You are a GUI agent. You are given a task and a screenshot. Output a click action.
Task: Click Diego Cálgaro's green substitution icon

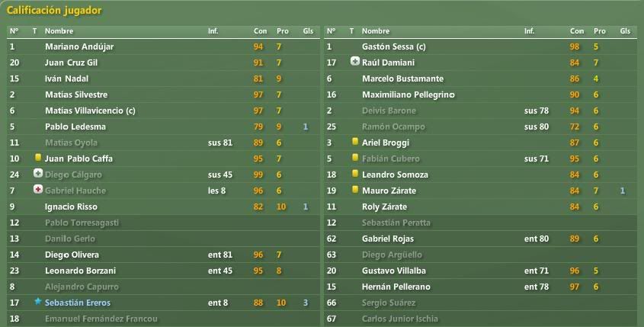(38, 173)
